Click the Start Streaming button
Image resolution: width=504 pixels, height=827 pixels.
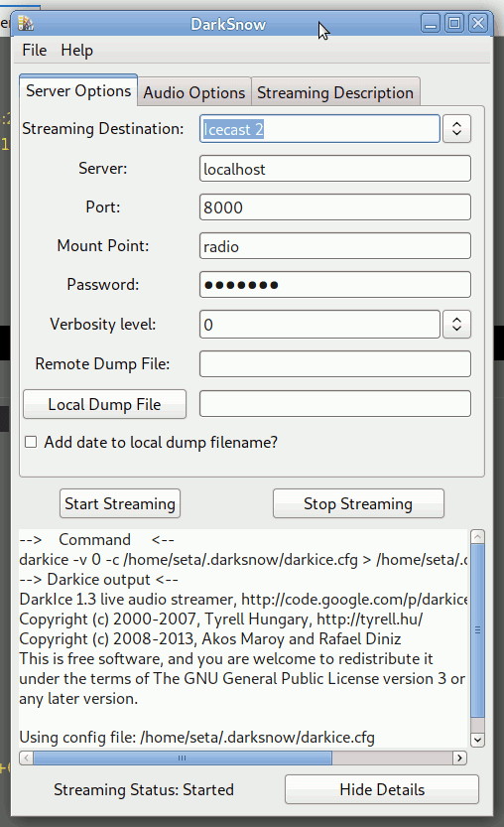click(x=120, y=503)
